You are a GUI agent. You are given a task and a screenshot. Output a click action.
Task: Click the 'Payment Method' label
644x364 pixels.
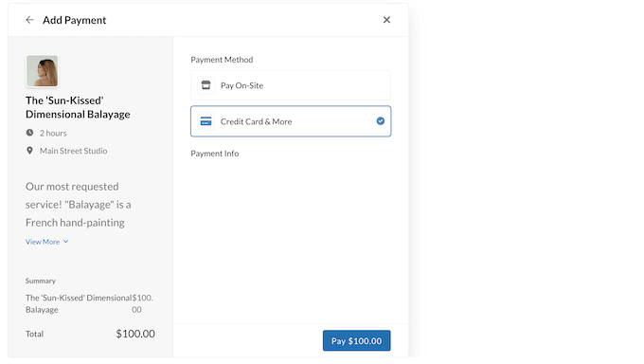pos(222,60)
